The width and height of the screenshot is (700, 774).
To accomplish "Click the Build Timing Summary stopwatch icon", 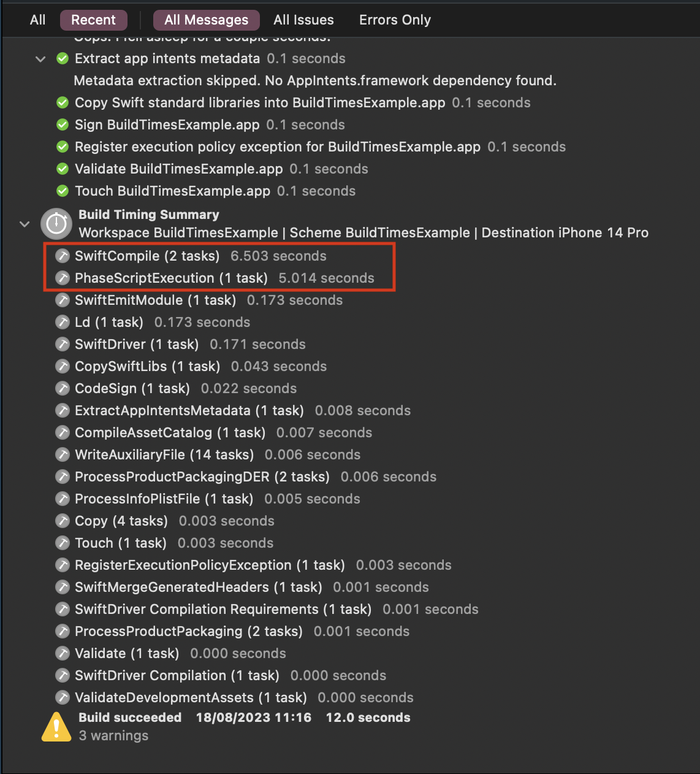I will 56,224.
